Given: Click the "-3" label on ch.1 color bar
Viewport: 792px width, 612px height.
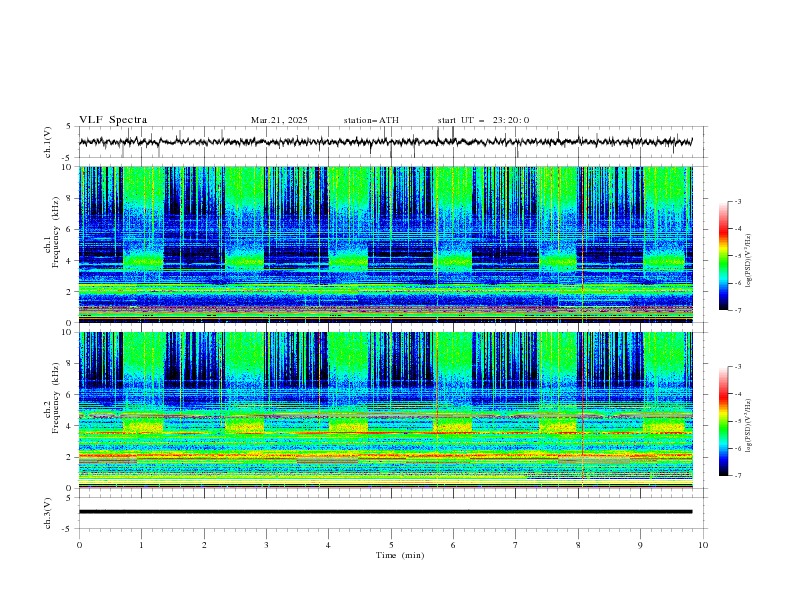Looking at the screenshot, I should tap(738, 201).
